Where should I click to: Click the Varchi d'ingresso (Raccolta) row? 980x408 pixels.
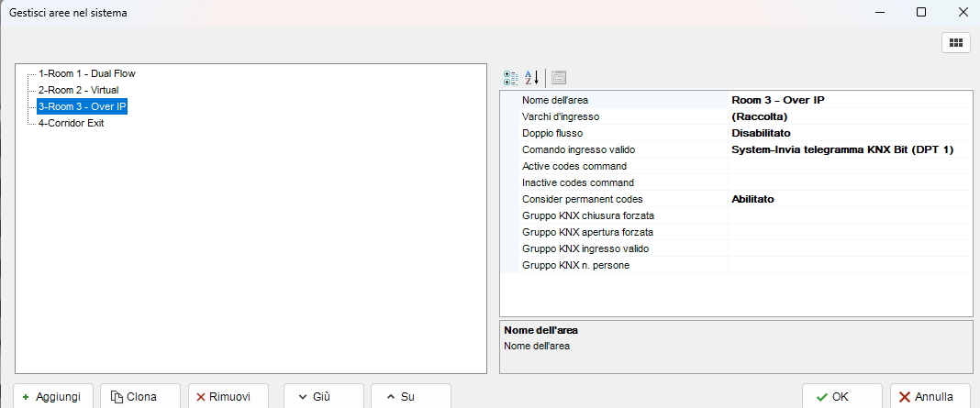(x=734, y=116)
